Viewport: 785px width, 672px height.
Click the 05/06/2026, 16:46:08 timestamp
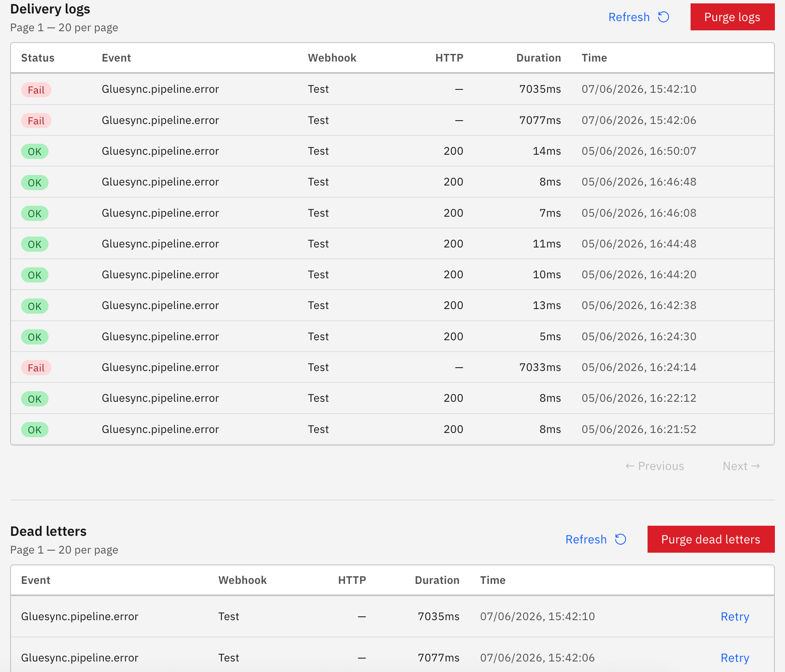639,213
